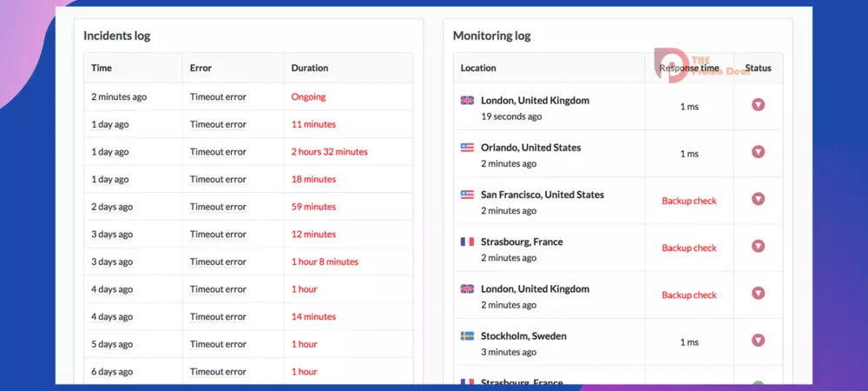The image size is (868, 391).
Task: Click the Status column header
Action: pos(758,68)
